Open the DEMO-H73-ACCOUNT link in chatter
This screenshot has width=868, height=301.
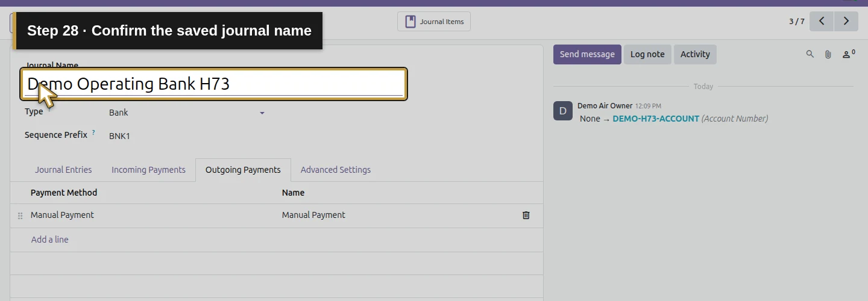point(656,119)
